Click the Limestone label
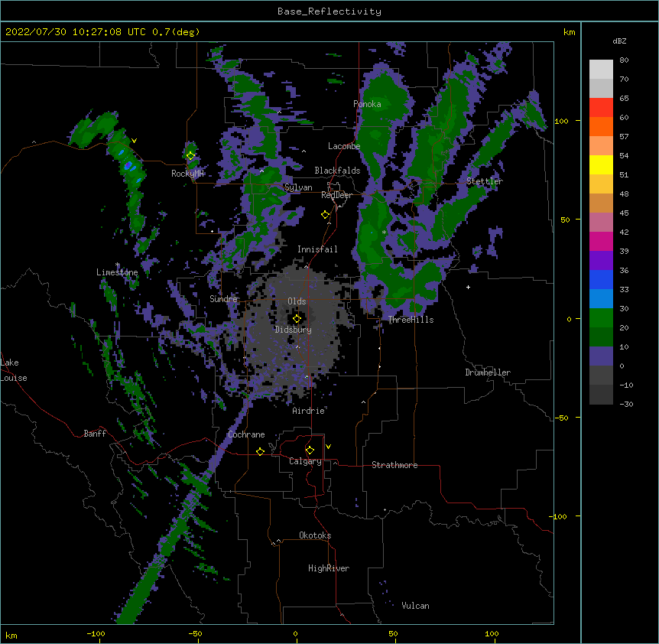This screenshot has height=644, width=659. [117, 272]
